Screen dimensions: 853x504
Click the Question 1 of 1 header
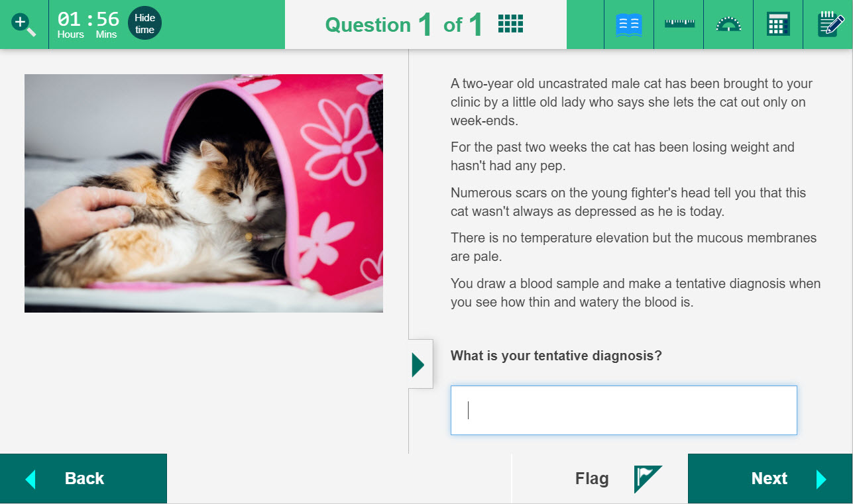[x=404, y=25]
